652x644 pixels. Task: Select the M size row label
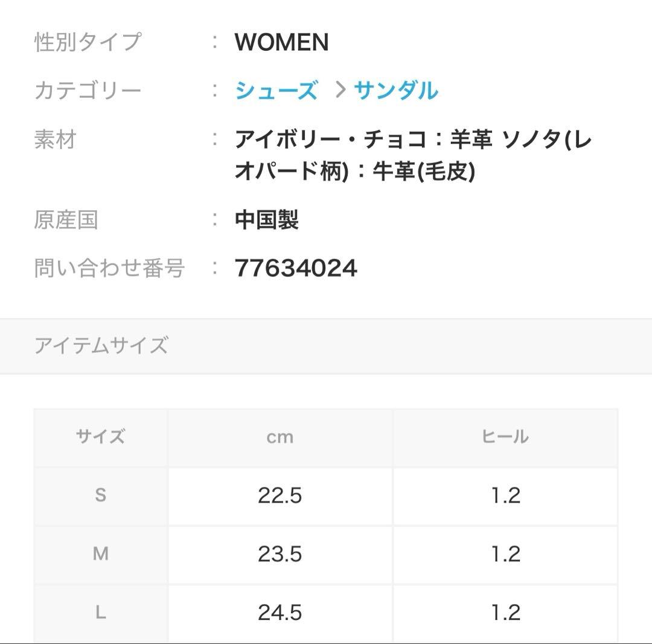[100, 554]
